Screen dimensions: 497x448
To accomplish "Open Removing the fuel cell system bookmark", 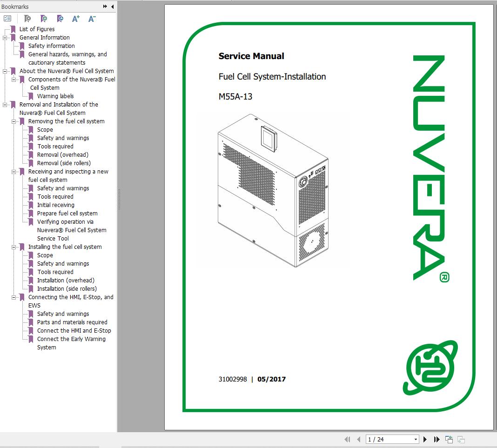I will click(66, 121).
